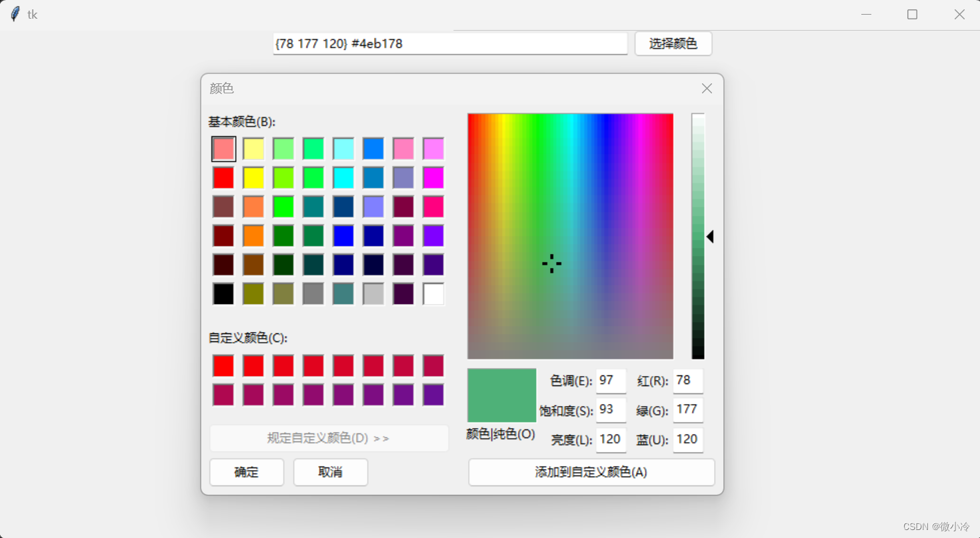
Task: Pick the medium gray basic color swatch
Action: (x=313, y=294)
